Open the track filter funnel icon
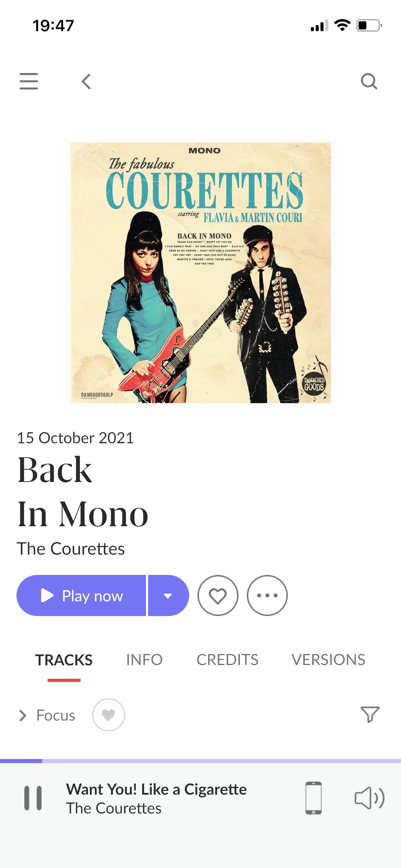The height and width of the screenshot is (868, 401). 370,715
